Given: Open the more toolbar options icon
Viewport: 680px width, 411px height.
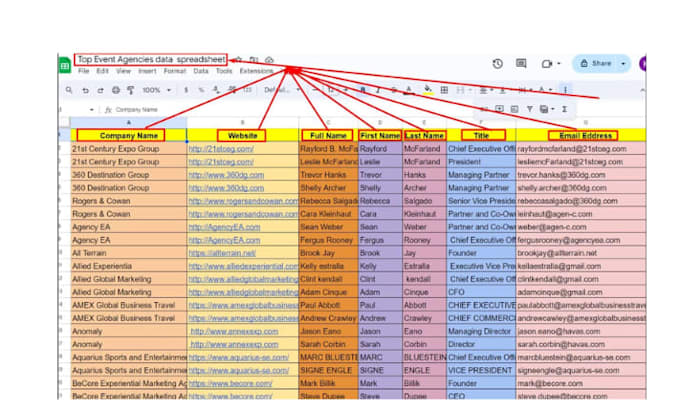Looking at the screenshot, I should click(565, 90).
